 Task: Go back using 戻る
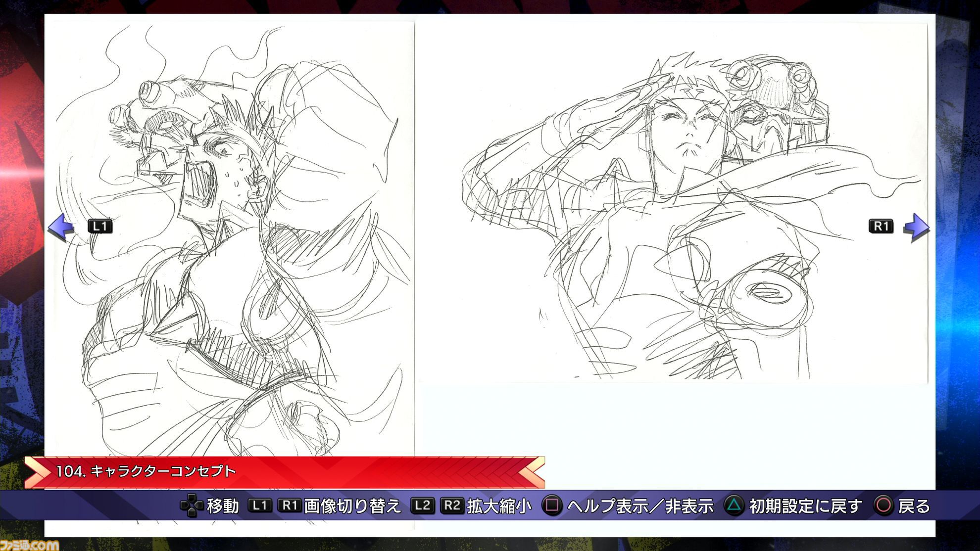pyautogui.click(x=914, y=506)
